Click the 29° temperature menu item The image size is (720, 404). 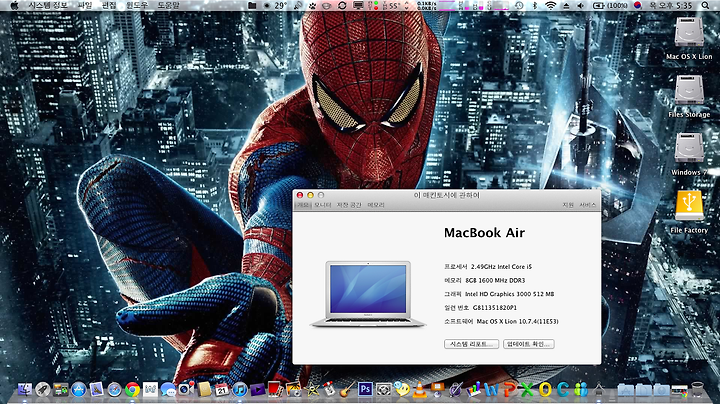[280, 6]
